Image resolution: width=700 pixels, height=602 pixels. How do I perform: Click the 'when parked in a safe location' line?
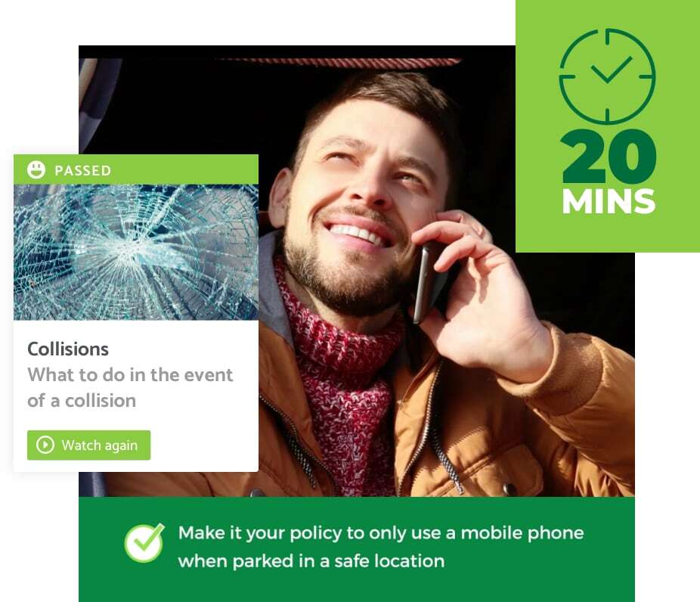pyautogui.click(x=311, y=561)
